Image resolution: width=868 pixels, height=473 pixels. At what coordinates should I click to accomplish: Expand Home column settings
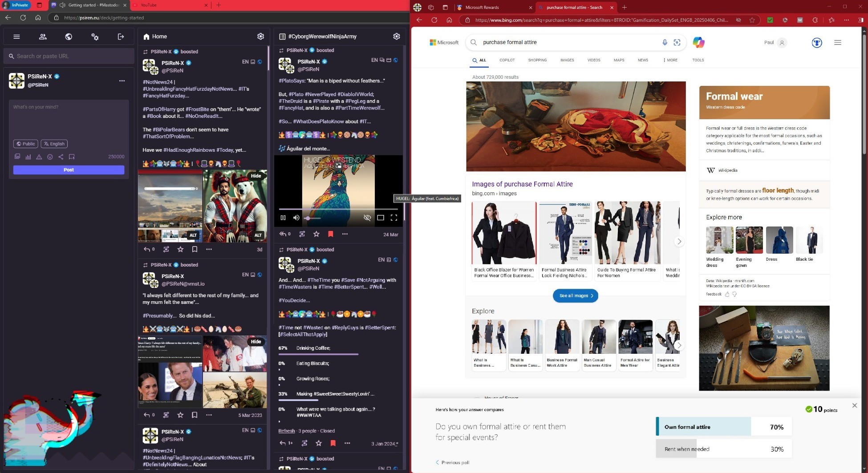tap(261, 36)
